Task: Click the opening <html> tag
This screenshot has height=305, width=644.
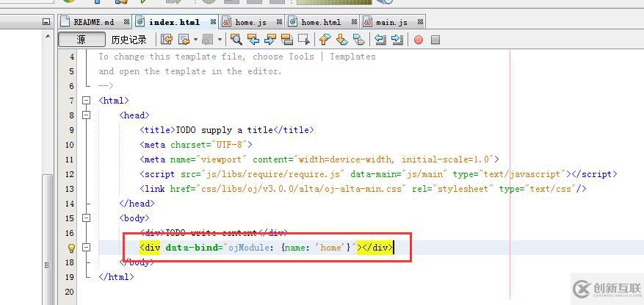Action: pos(114,100)
